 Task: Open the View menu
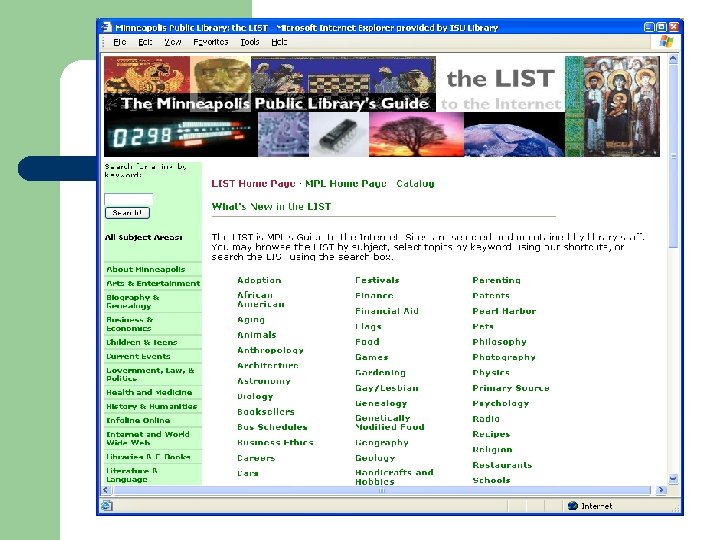pyautogui.click(x=173, y=42)
